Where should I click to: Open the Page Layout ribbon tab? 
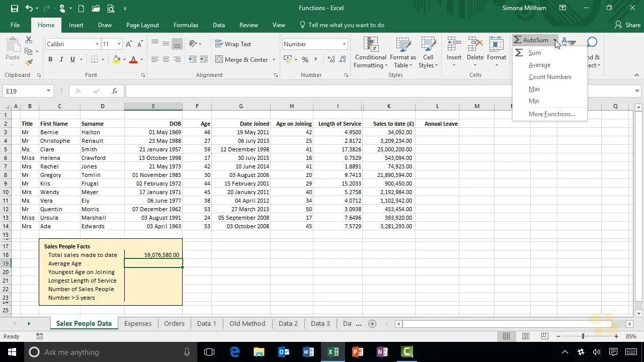142,25
